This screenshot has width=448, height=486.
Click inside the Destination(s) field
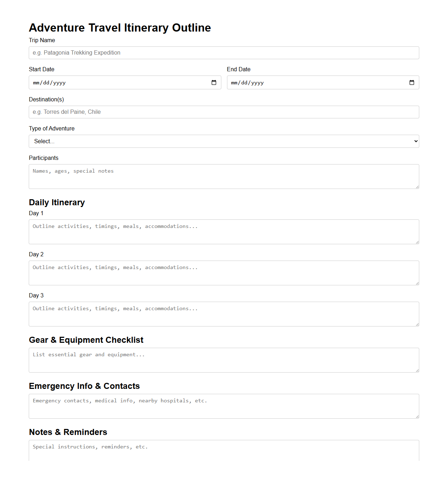[x=224, y=112]
